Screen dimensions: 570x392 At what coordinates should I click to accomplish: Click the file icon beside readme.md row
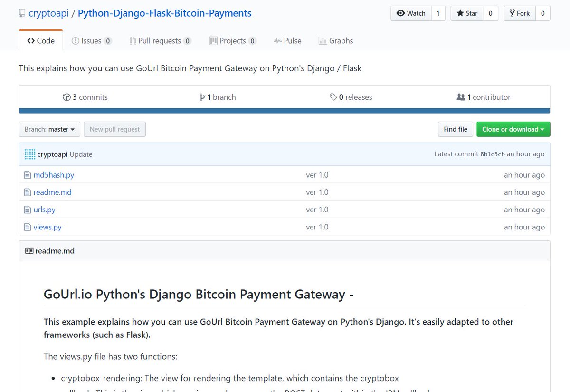28,192
